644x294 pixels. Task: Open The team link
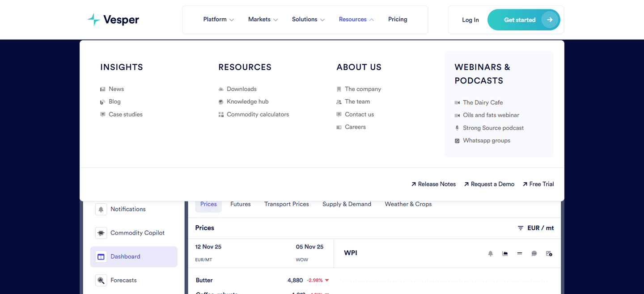click(x=357, y=102)
